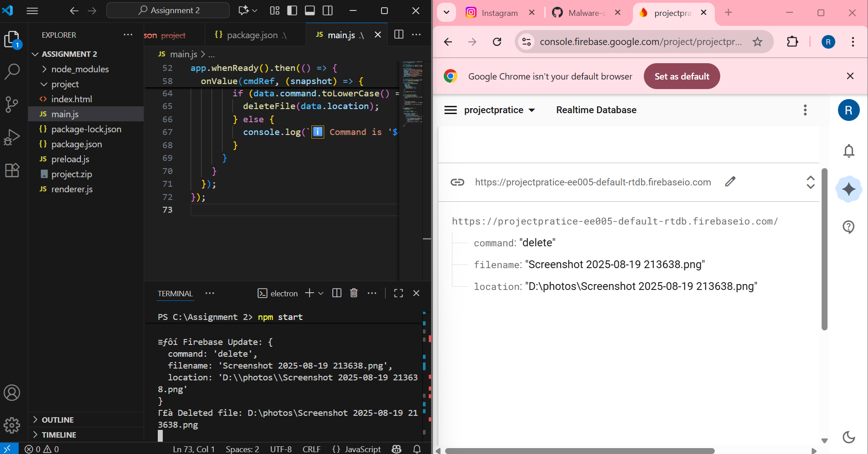Viewport: 868px width, 454px height.
Task: Toggle the primary side bar layout
Action: coord(292,10)
